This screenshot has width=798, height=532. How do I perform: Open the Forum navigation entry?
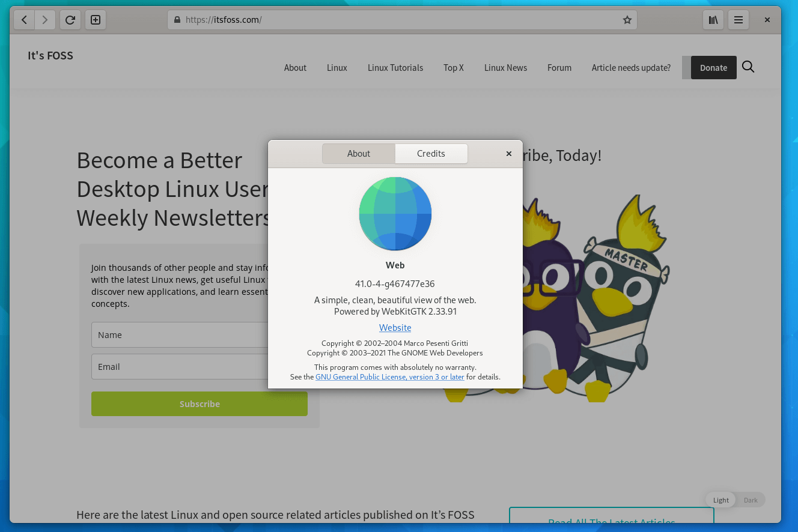(559, 67)
